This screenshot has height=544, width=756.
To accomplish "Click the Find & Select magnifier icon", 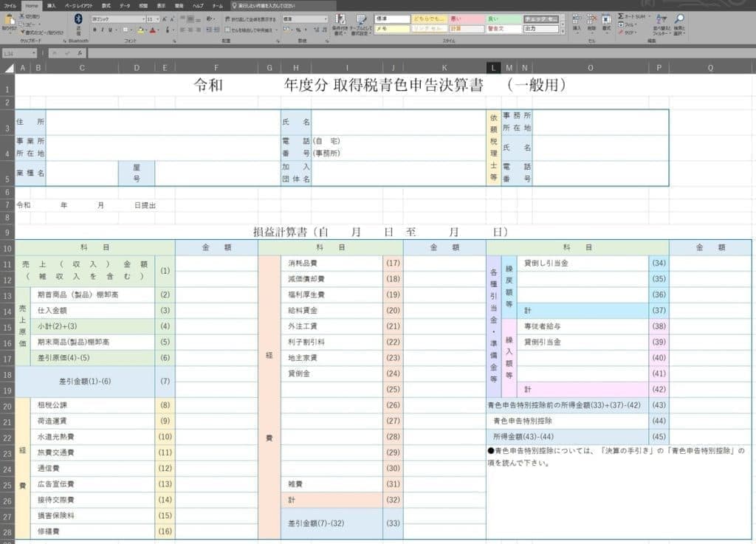I will click(679, 19).
